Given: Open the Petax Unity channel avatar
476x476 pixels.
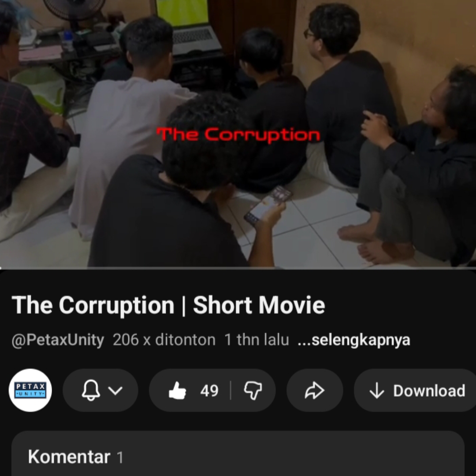Looking at the screenshot, I should [30, 390].
